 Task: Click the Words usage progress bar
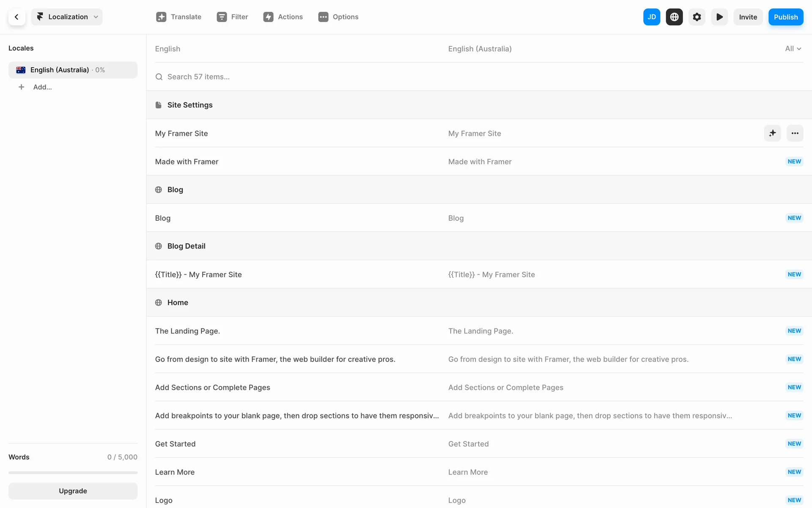73,472
